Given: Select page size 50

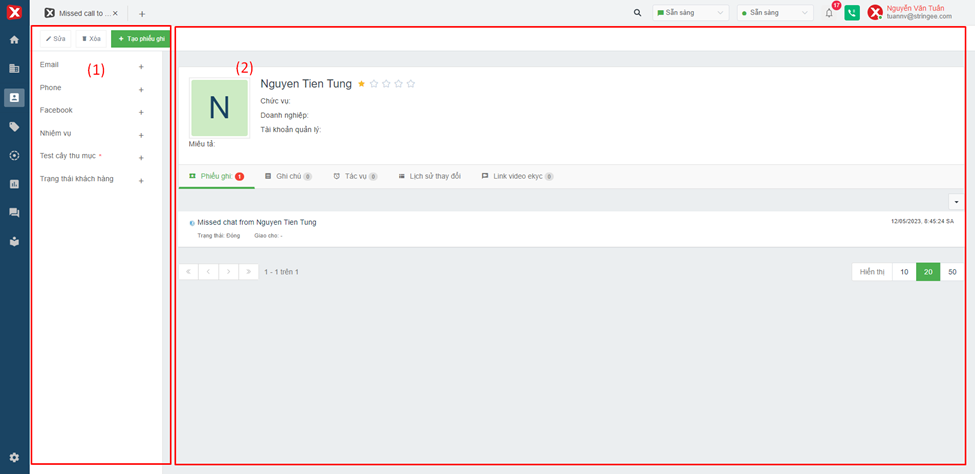Looking at the screenshot, I should pyautogui.click(x=952, y=272).
